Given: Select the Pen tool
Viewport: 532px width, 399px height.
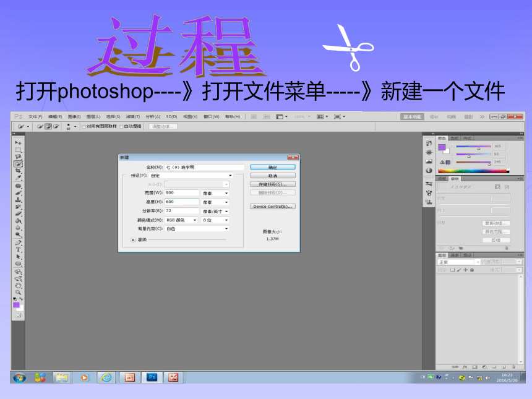Looking at the screenshot, I should [x=18, y=243].
